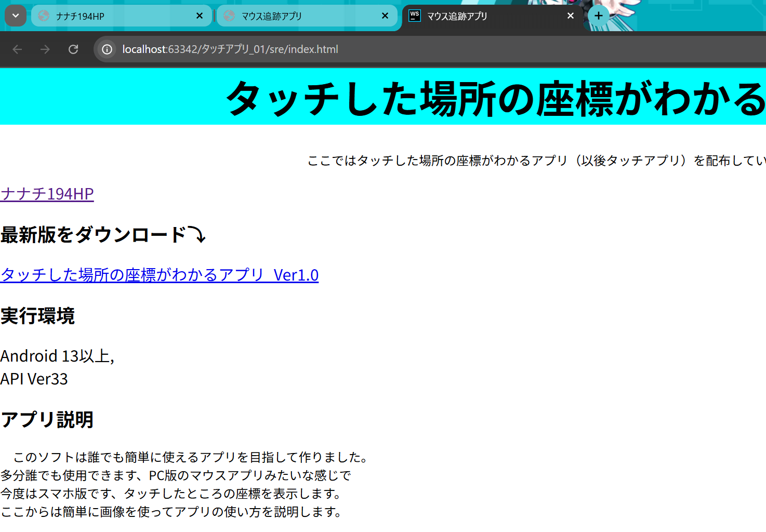The image size is (766, 532).
Task: Close the ナナチ194HP browser tab
Action: coord(200,16)
